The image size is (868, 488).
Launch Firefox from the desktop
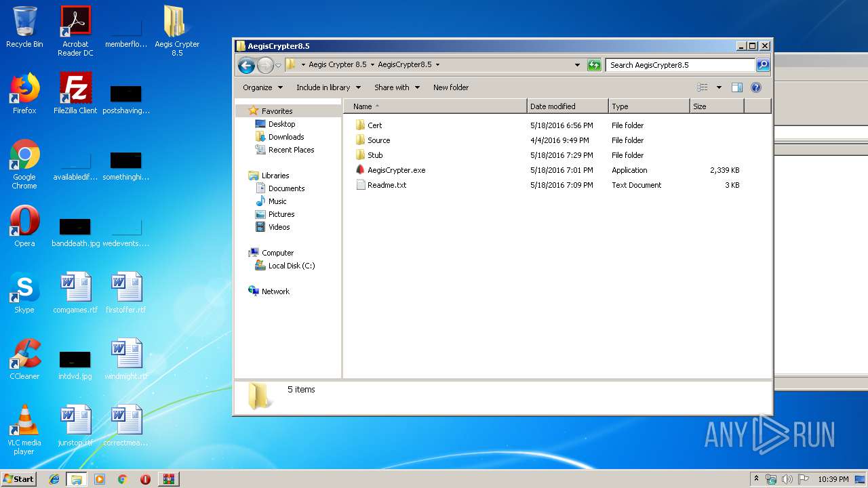pyautogui.click(x=24, y=94)
